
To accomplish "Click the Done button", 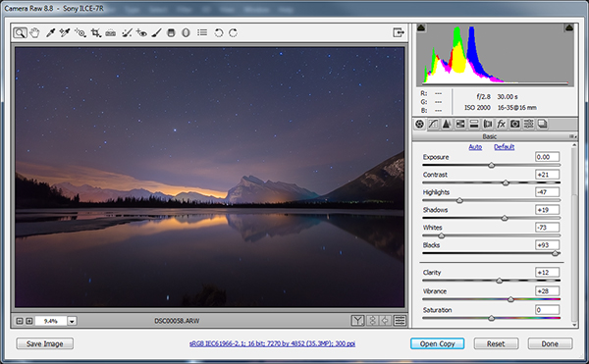I will pos(550,343).
